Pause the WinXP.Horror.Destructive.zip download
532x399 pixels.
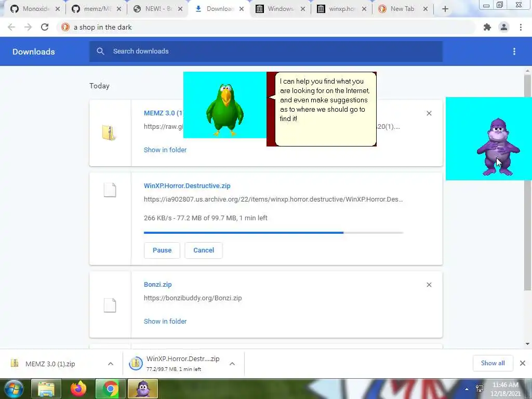tap(162, 250)
